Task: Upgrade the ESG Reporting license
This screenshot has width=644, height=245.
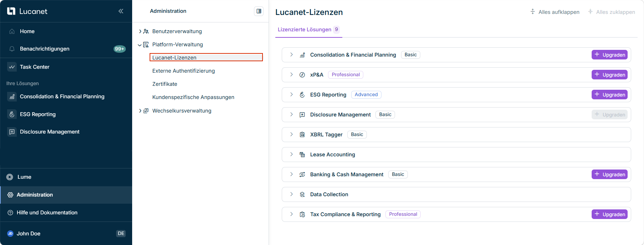Action: [610, 94]
